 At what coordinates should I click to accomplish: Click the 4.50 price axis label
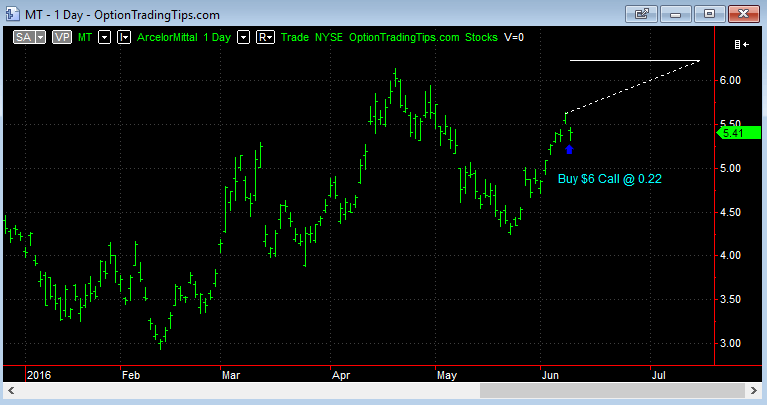tap(730, 212)
